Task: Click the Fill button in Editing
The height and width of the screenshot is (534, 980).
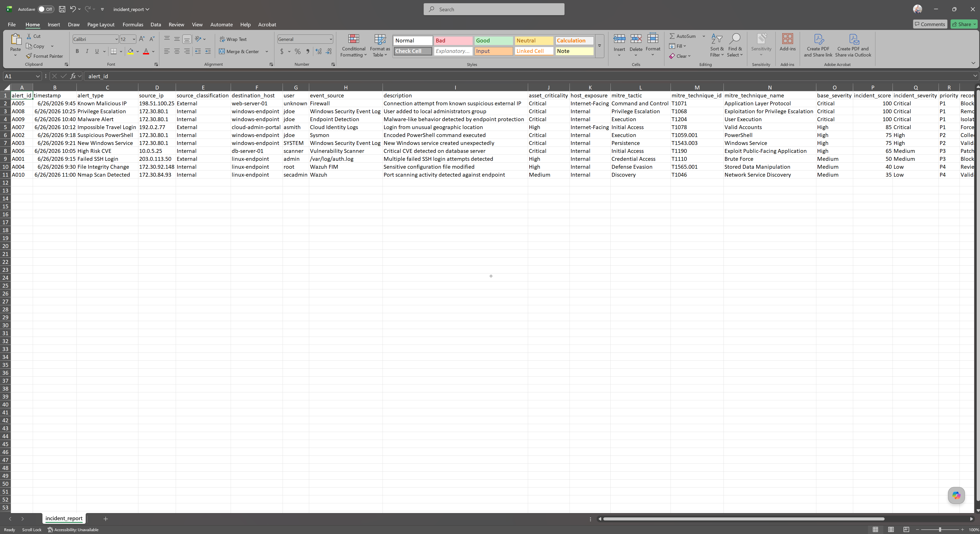Action: point(677,46)
